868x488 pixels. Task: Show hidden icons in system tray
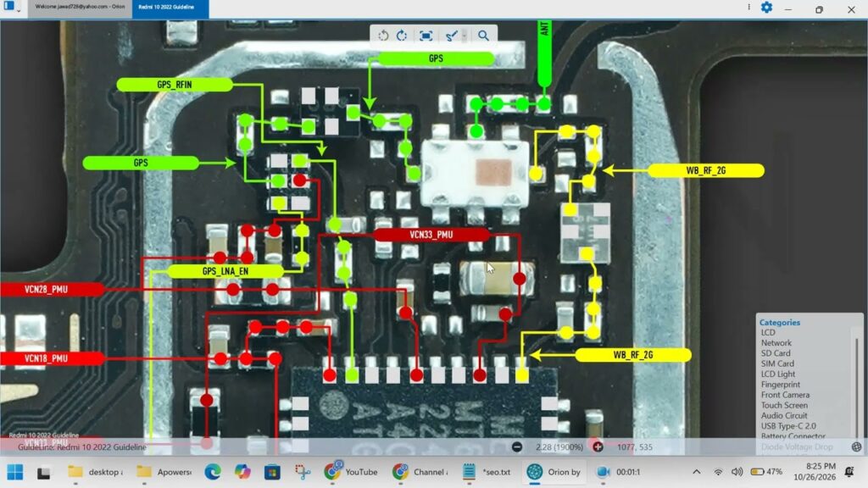click(x=697, y=472)
